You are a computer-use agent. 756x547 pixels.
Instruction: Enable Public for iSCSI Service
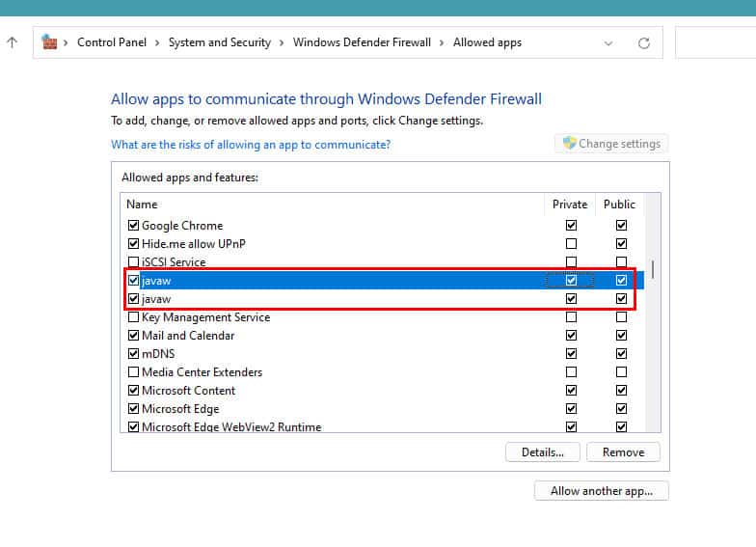(x=621, y=262)
